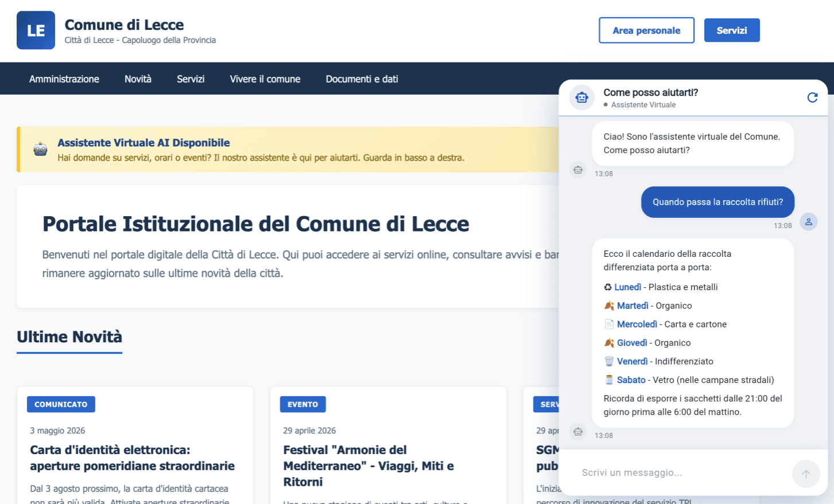The height and width of the screenshot is (504, 834).
Task: Click the leaf icon beside Giovedì
Action: (609, 343)
